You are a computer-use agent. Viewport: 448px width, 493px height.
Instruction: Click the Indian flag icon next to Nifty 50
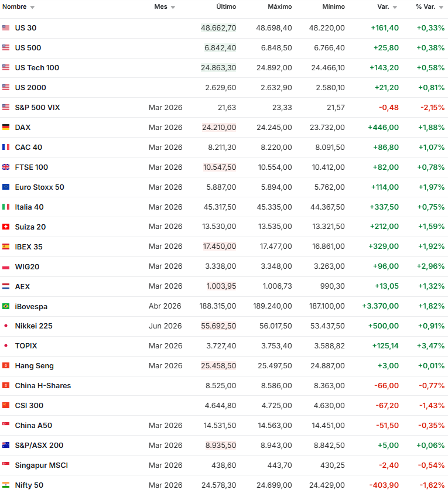tap(6, 485)
